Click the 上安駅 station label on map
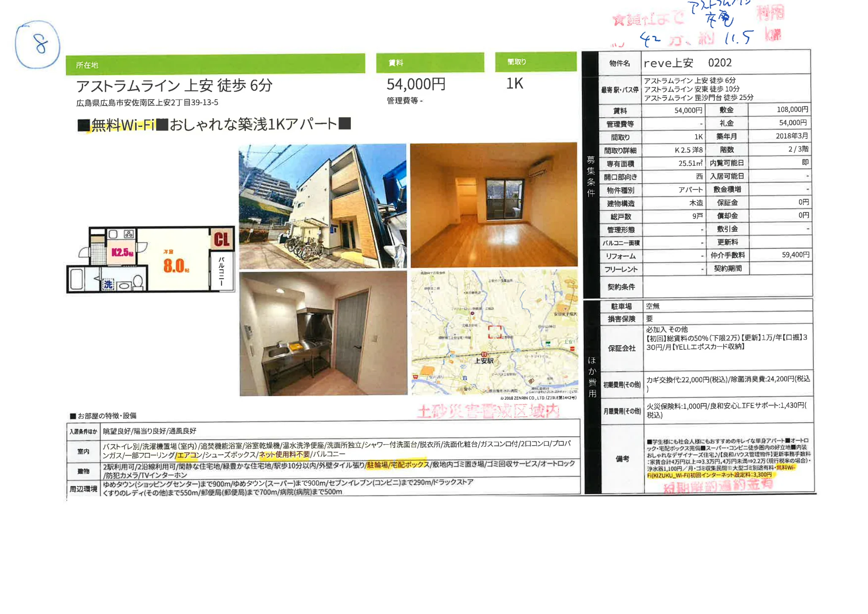The width and height of the screenshot is (868, 614). pos(484,361)
